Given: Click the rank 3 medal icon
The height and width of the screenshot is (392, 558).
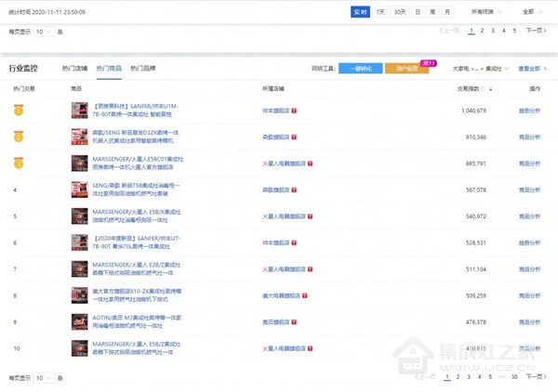Looking at the screenshot, I should [x=19, y=163].
